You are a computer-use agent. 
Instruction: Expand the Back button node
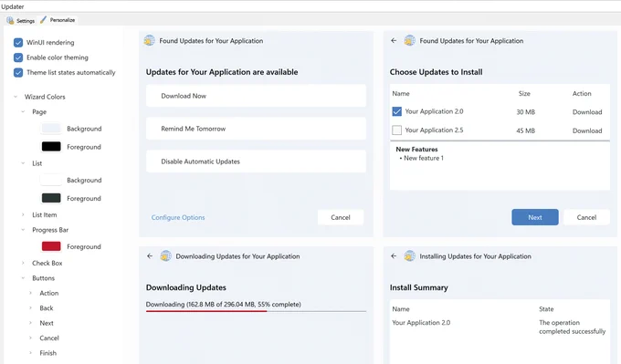pos(30,308)
